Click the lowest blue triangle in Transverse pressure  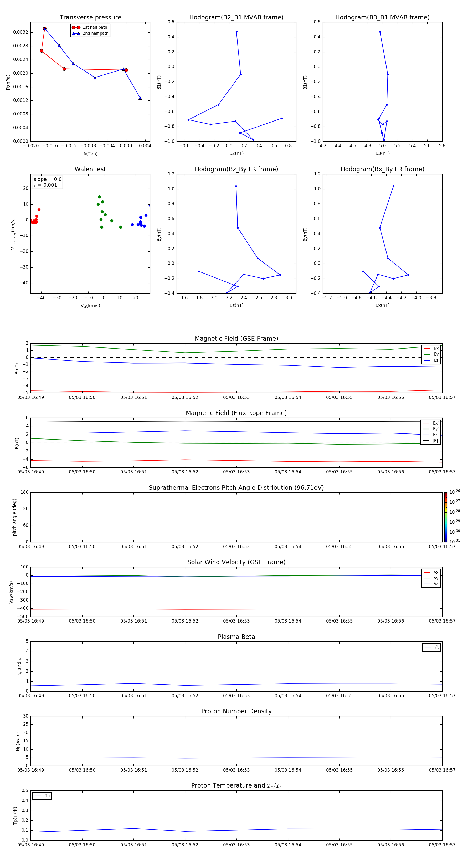click(x=140, y=98)
